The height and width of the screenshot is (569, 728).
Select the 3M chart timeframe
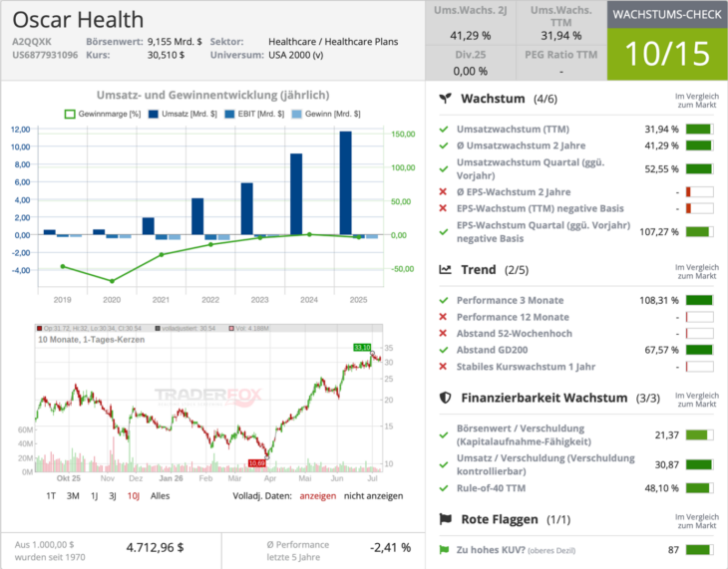click(x=73, y=495)
